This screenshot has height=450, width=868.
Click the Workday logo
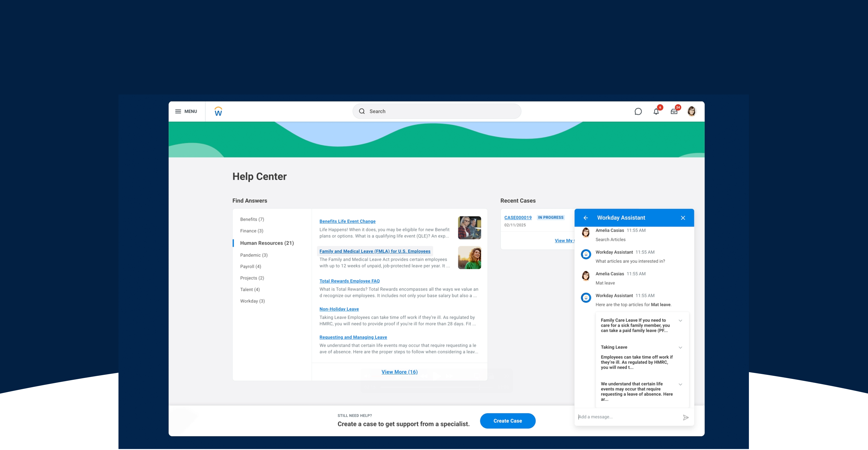[x=218, y=111]
